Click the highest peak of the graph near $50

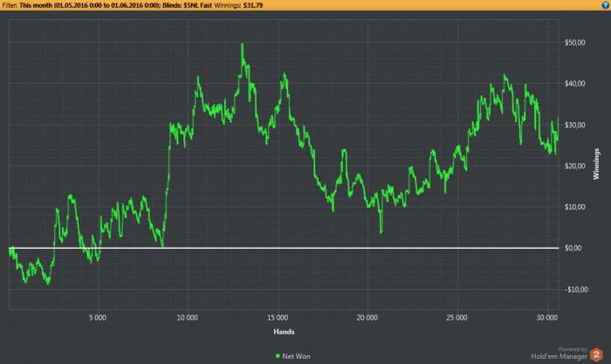(x=243, y=44)
